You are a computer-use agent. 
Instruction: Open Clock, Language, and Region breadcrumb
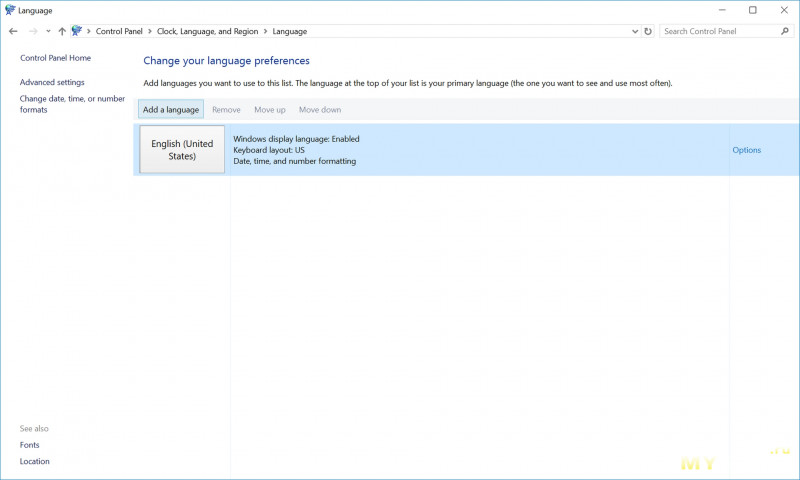click(209, 31)
